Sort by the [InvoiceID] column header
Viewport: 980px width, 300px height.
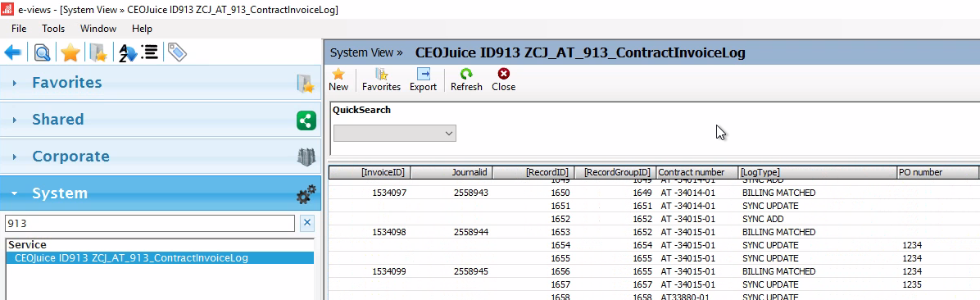[x=370, y=172]
